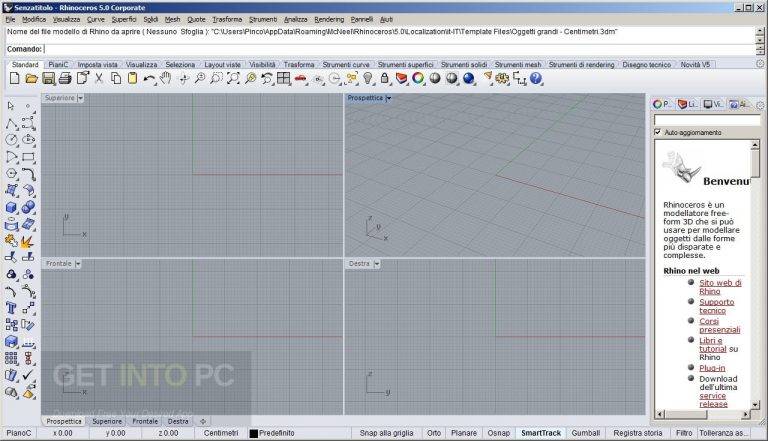Cut selection with the scissors icon
This screenshot has height=441, width=768.
tap(99, 78)
